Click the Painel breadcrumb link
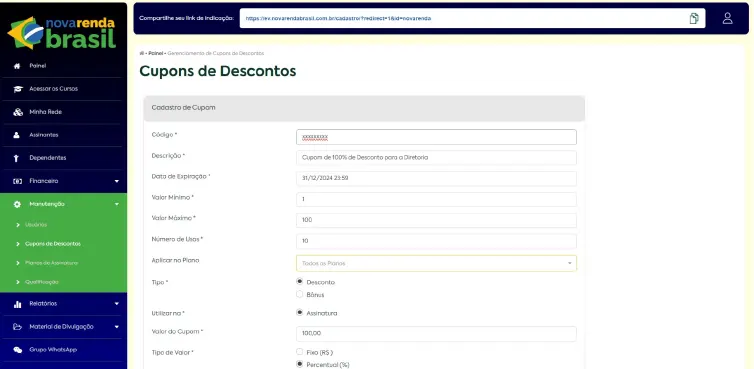This screenshot has width=754, height=369. (x=155, y=53)
